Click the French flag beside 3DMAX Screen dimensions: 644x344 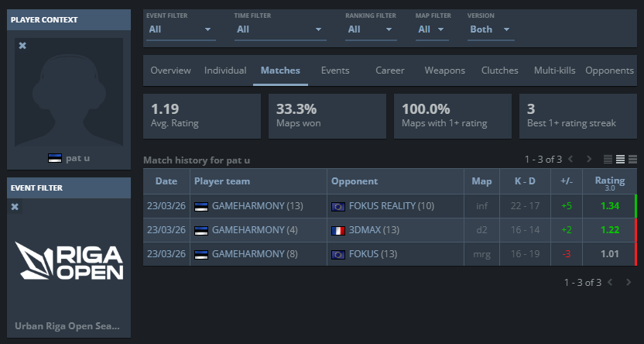[x=338, y=231]
